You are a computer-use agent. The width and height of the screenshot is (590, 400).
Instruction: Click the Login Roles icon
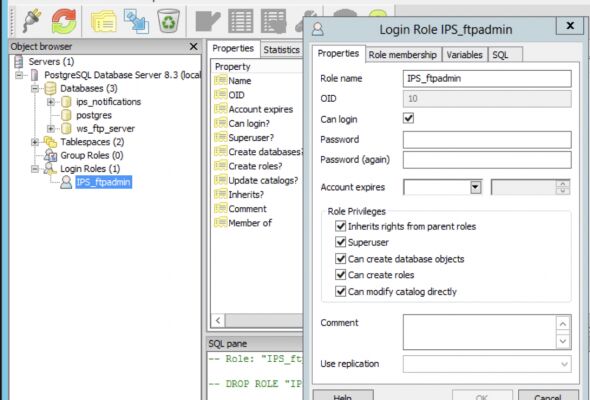point(50,169)
